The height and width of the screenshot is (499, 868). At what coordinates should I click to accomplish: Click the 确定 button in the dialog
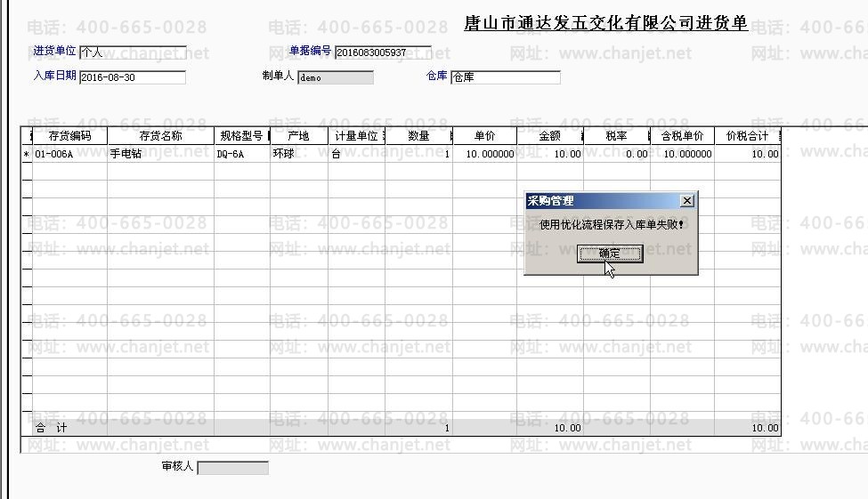[610, 254]
